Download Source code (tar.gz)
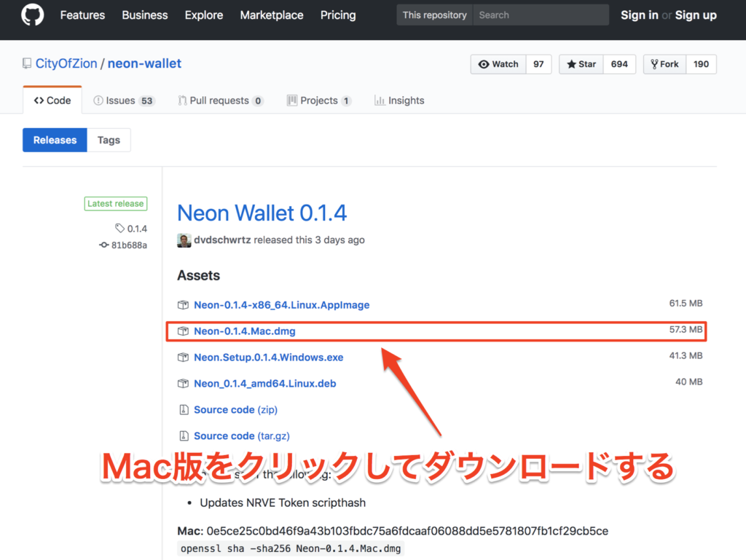 pyautogui.click(x=242, y=435)
